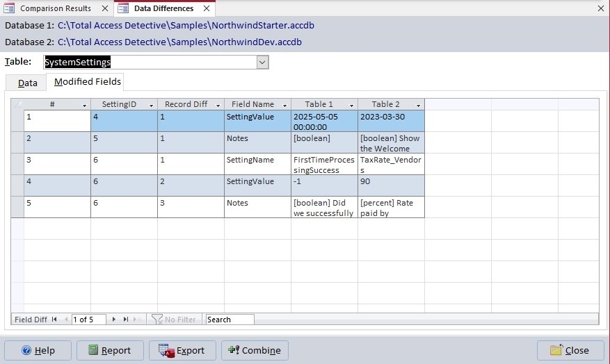Click the Search box in navigation bar
The width and height of the screenshot is (610, 364).
pos(230,320)
